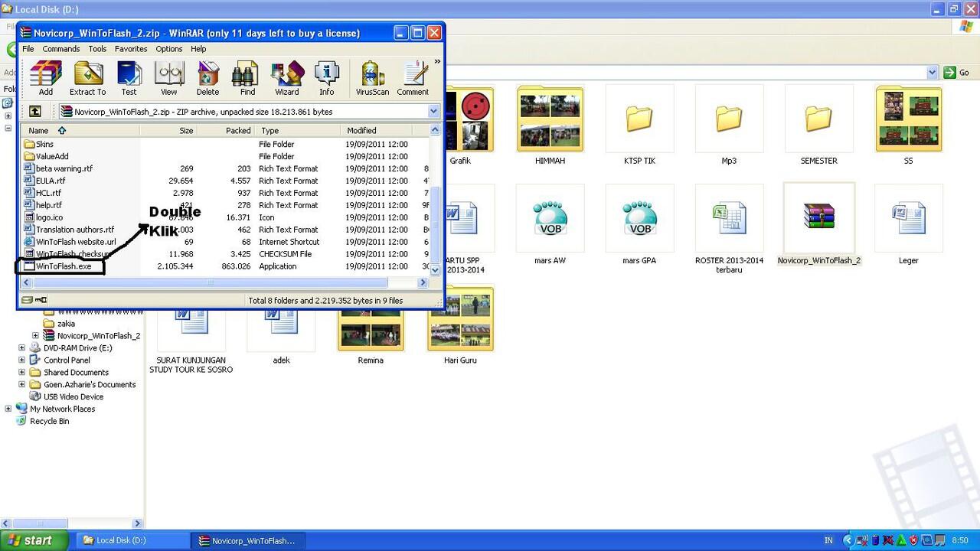Select help.rtf in the file list

[43, 205]
